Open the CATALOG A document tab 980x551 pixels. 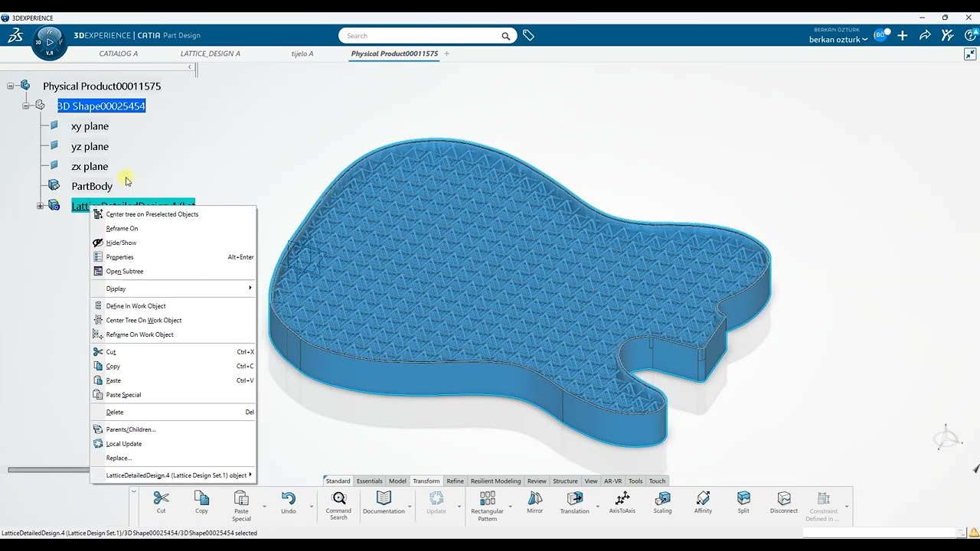pos(119,54)
